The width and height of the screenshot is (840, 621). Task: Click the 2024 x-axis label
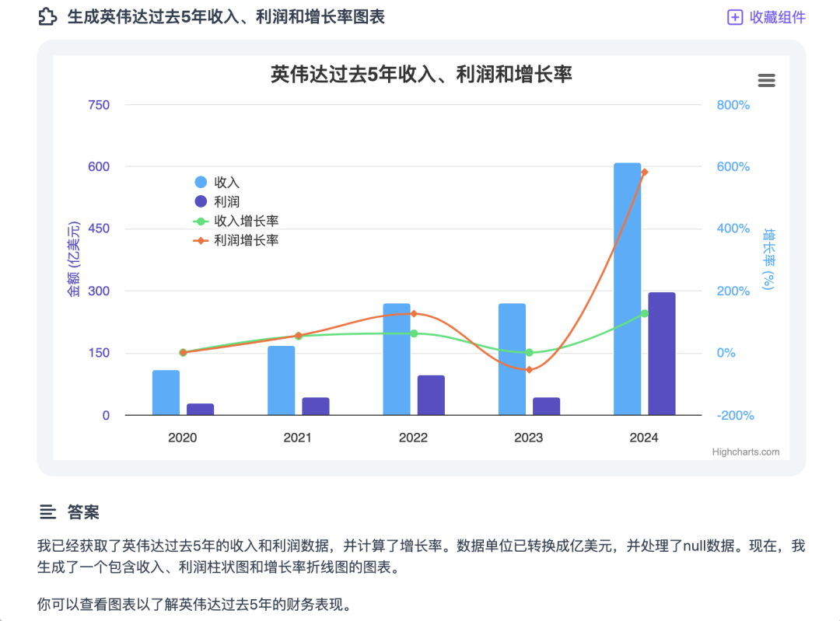point(644,438)
